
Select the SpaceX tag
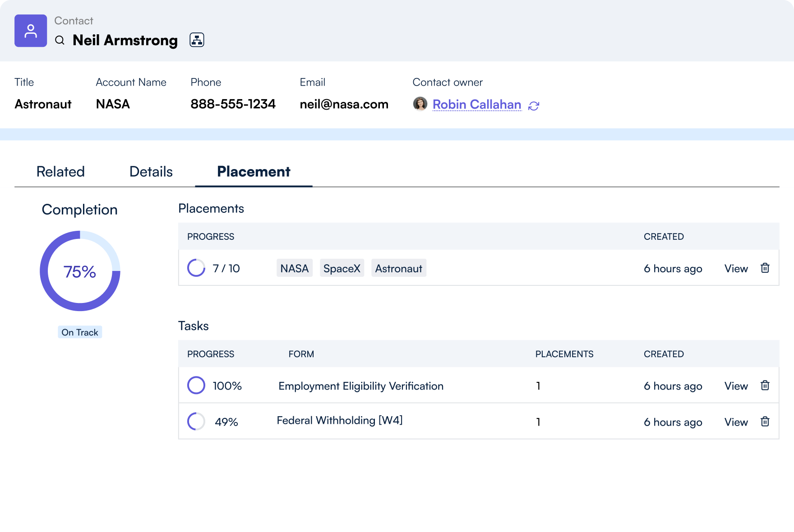342,268
